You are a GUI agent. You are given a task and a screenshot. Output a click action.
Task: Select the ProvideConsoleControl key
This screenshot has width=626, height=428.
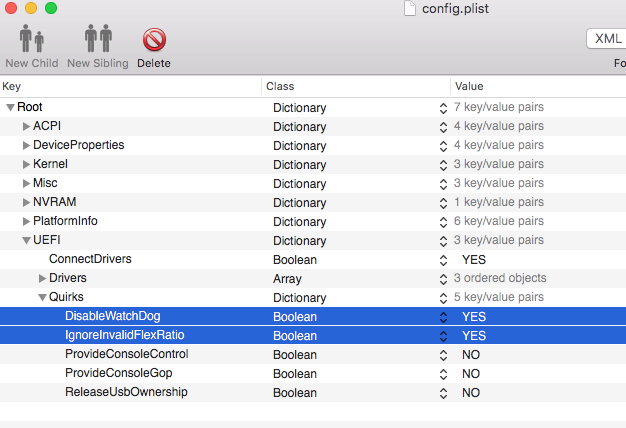click(x=127, y=354)
